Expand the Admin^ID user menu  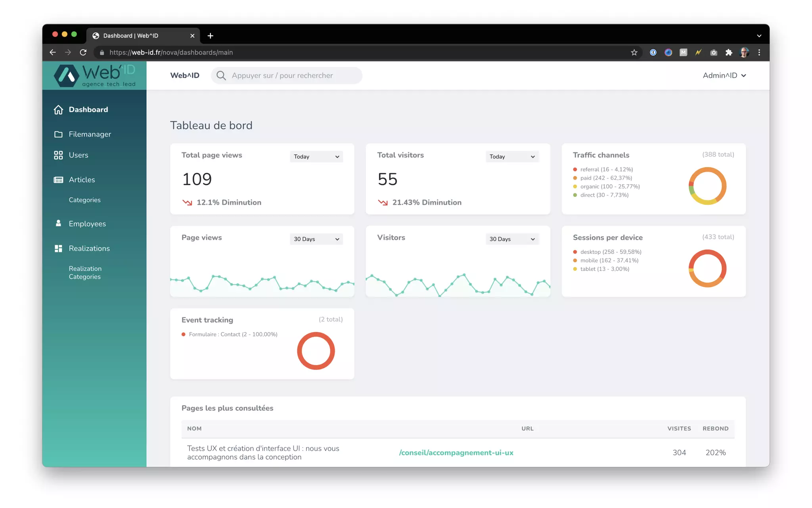tap(724, 75)
